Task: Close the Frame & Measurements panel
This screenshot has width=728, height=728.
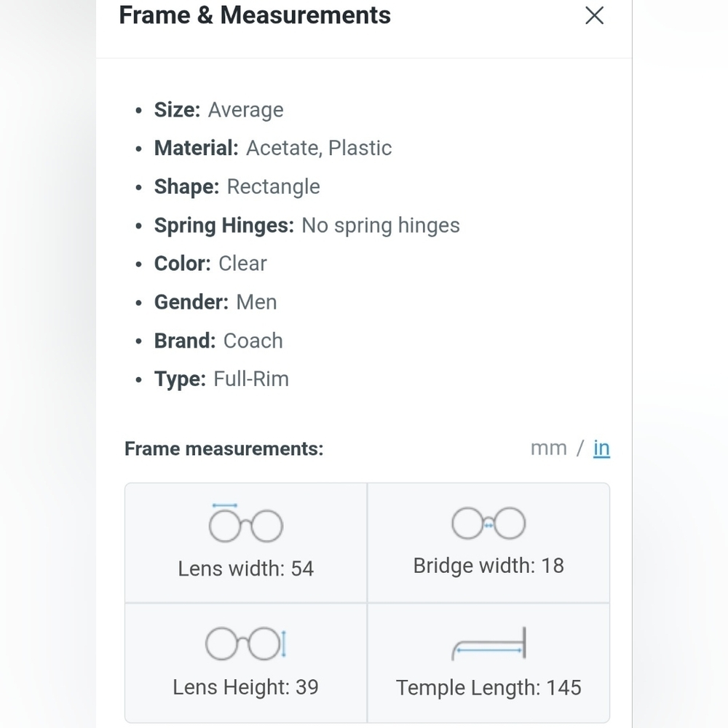Action: tap(594, 15)
